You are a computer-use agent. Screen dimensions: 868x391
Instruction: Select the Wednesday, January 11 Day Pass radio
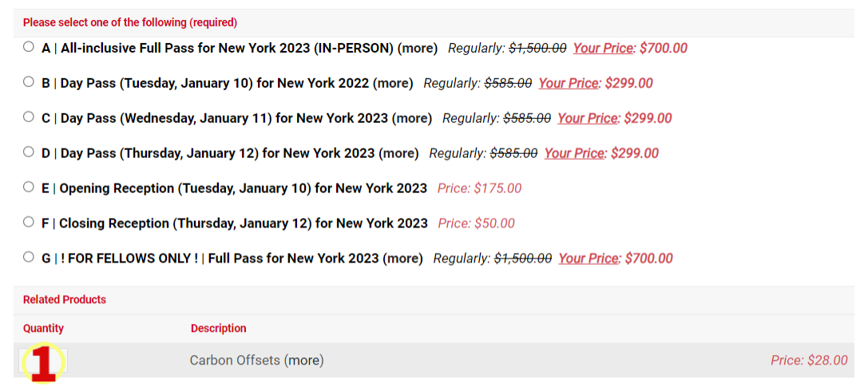click(x=29, y=117)
